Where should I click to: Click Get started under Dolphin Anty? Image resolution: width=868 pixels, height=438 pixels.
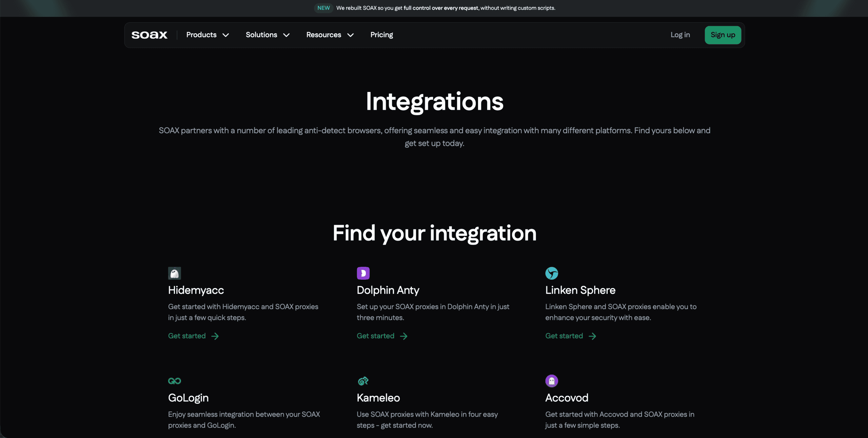(x=375, y=336)
